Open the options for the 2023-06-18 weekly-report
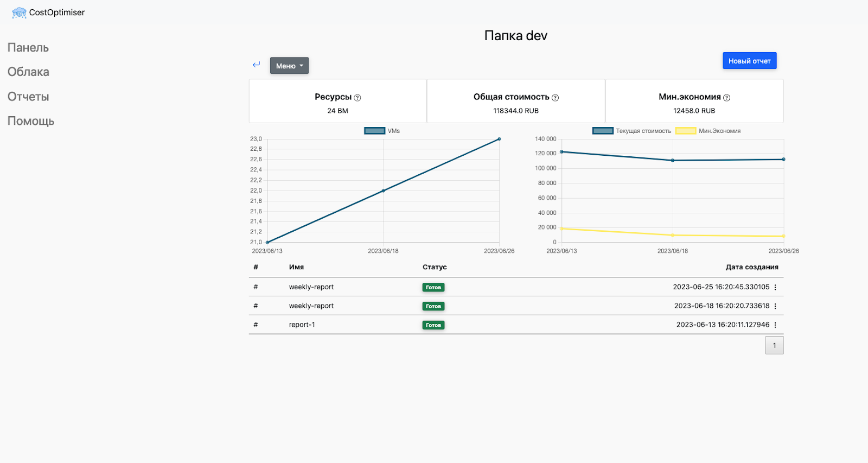 (x=775, y=306)
